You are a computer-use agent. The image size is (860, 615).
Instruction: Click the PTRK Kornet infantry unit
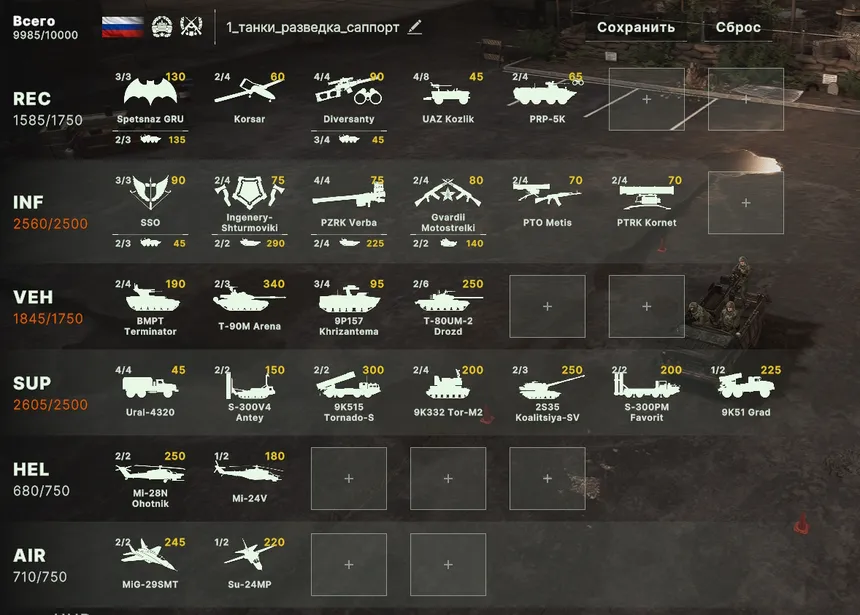[x=647, y=202]
